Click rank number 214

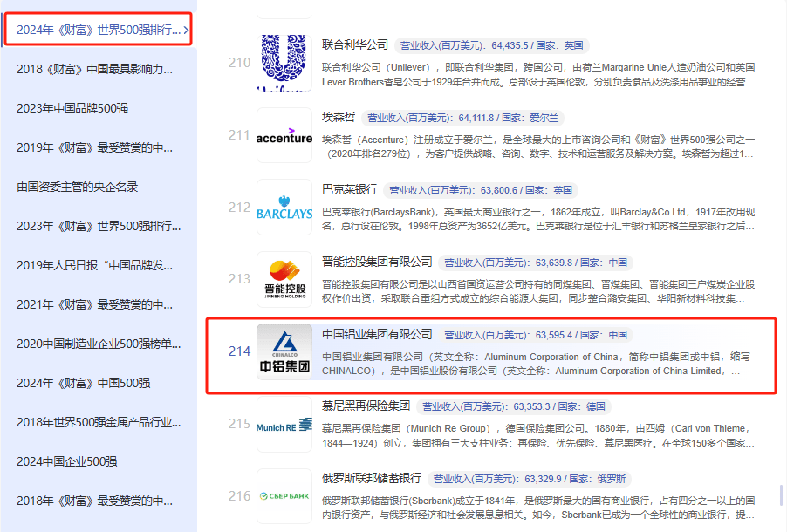pos(239,351)
